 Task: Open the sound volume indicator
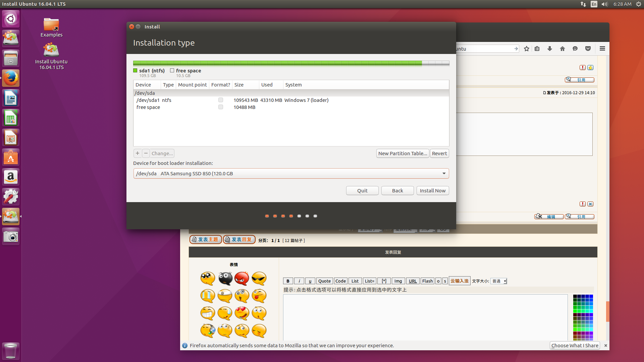(605, 4)
